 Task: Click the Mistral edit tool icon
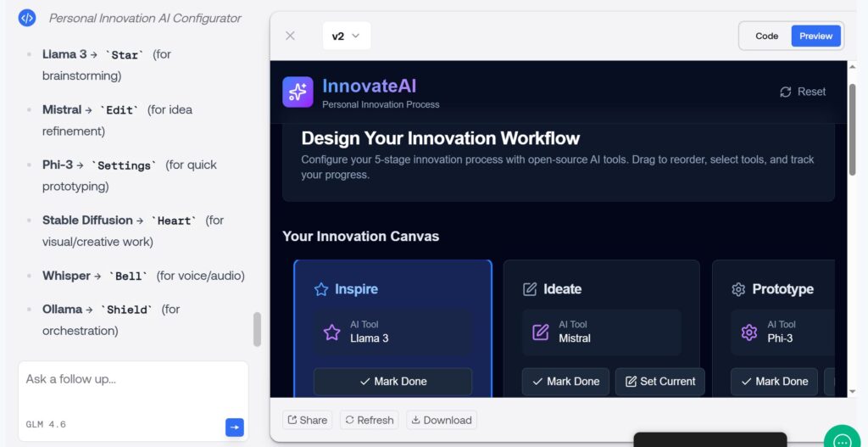pos(540,332)
